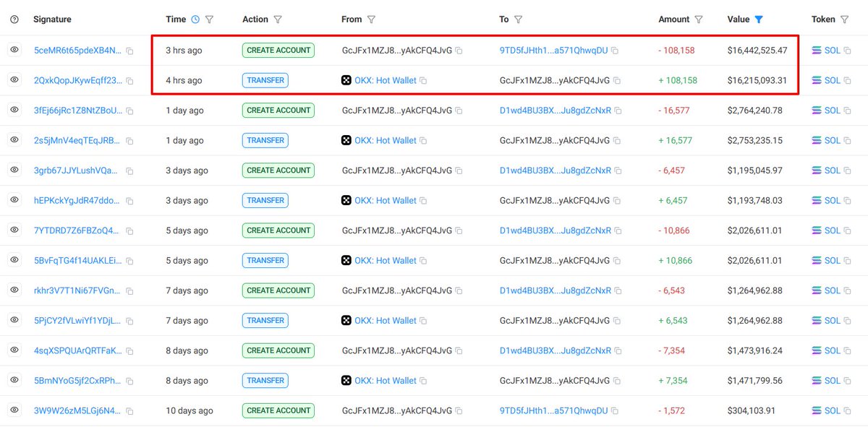Toggle eye icon for hEPKckYgJdR47ddo row
The image size is (868, 427).
click(x=14, y=200)
